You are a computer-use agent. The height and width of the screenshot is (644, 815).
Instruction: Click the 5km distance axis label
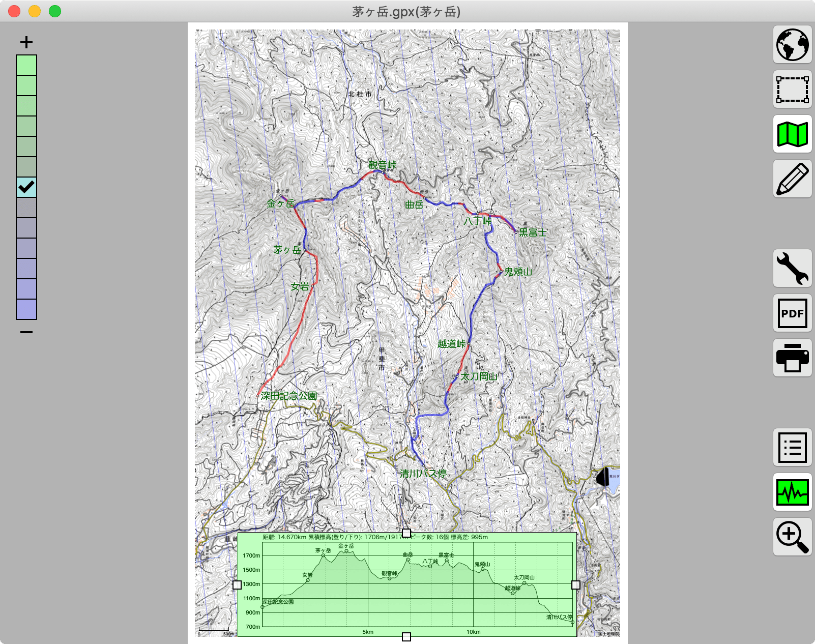coord(368,632)
